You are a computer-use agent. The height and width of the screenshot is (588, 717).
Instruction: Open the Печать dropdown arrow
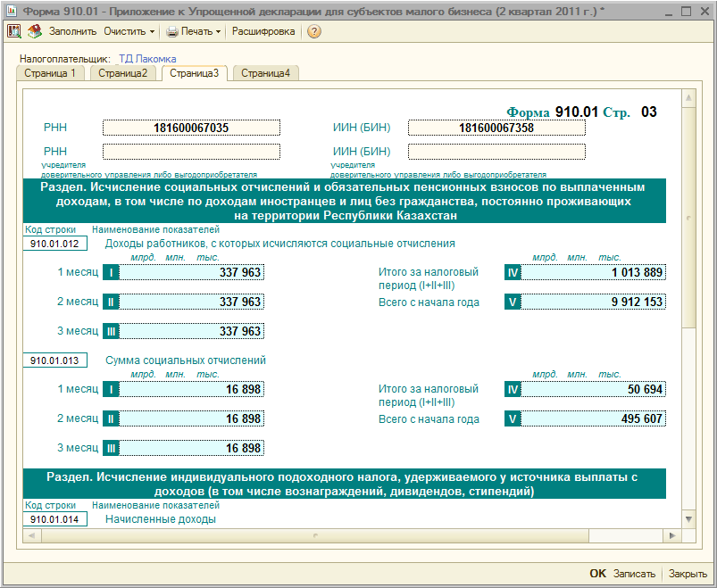(x=219, y=31)
